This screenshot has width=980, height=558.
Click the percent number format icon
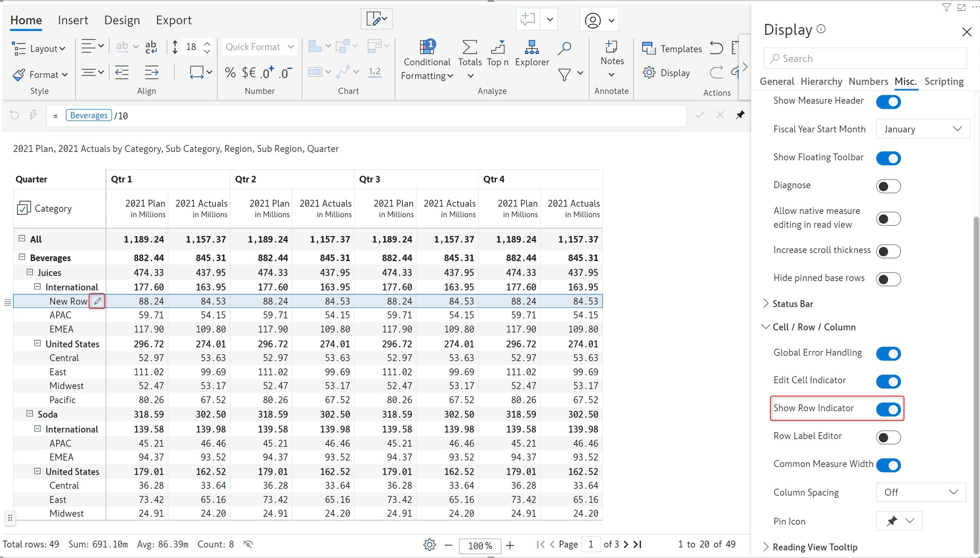230,73
